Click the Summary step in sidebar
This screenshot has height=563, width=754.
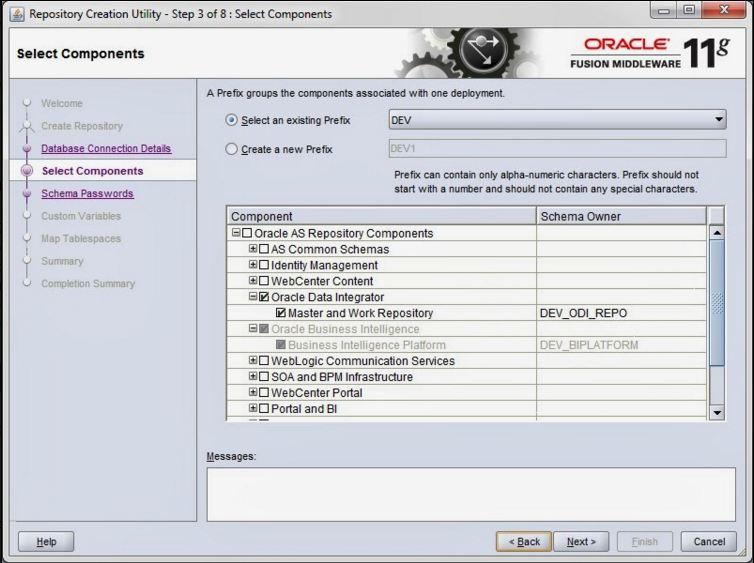62,261
